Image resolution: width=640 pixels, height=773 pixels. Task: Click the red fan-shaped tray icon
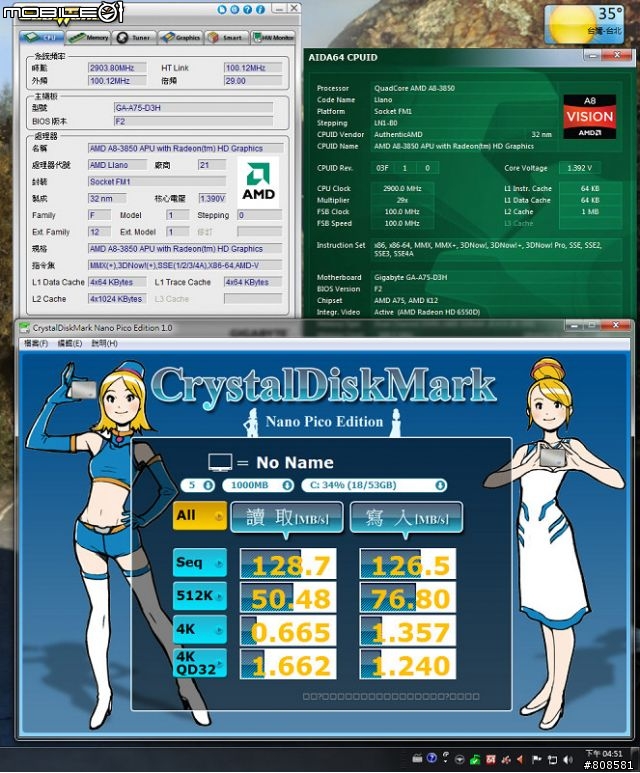pos(506,760)
